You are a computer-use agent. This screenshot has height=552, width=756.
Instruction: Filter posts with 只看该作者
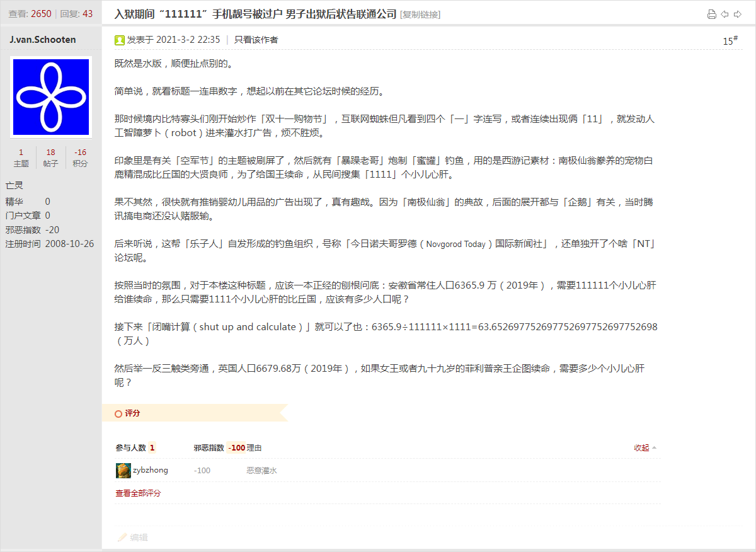256,40
